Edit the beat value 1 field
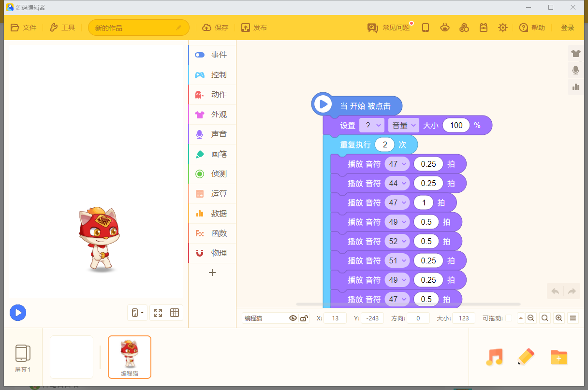Screen dimensions: 588x390 point(424,202)
